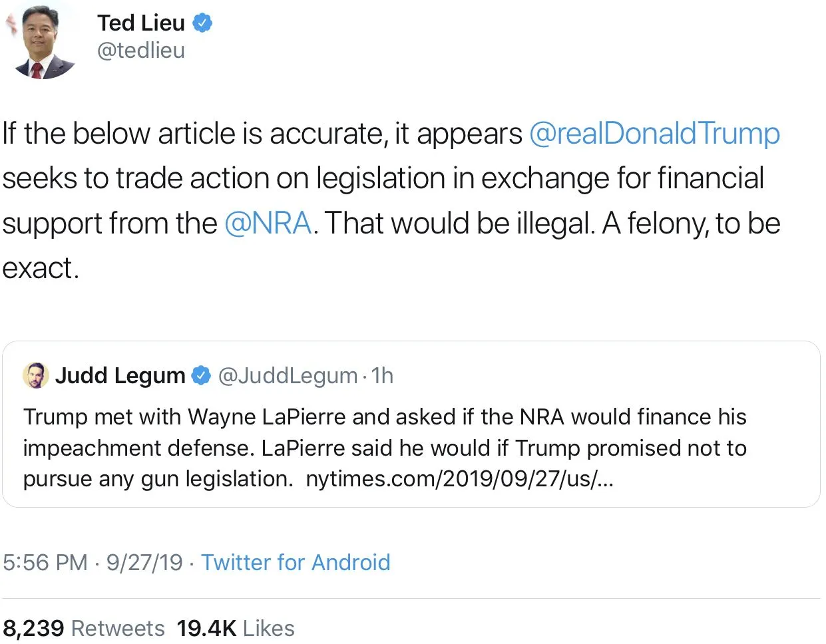826x644 pixels.
Task: View the 8,239 Retweets list
Action: pyautogui.click(x=84, y=629)
